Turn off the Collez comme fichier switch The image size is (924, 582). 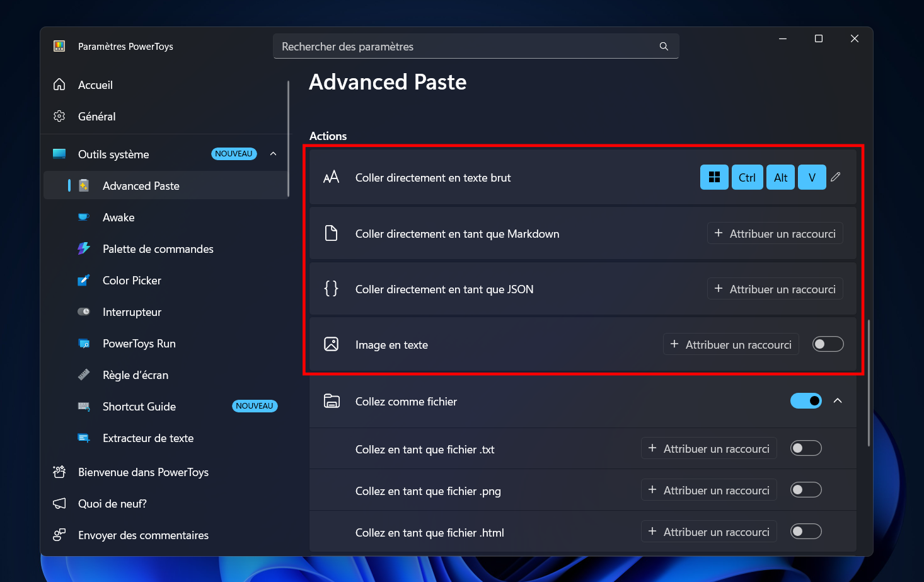point(806,401)
